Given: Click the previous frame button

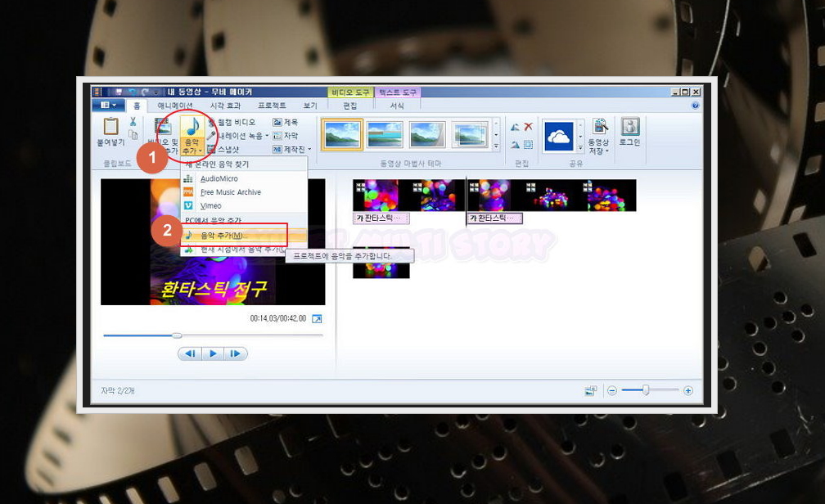Looking at the screenshot, I should click(x=191, y=353).
